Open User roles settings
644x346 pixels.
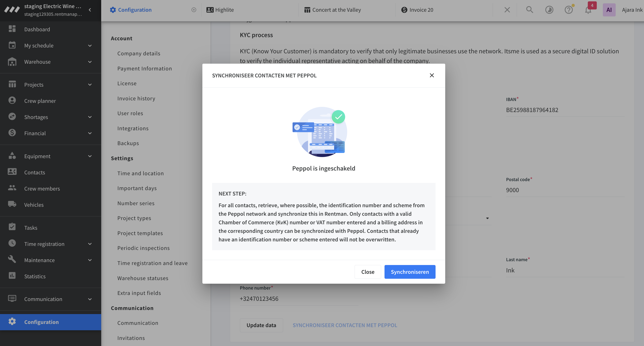pyautogui.click(x=130, y=113)
